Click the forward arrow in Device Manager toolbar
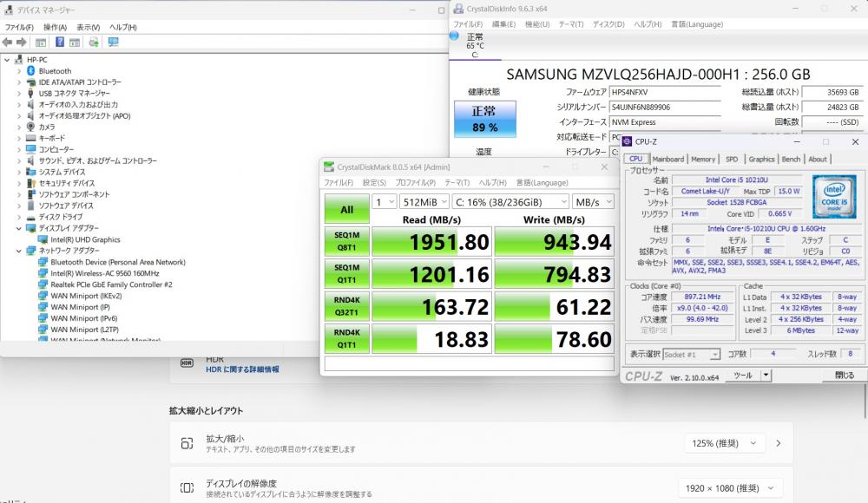This screenshot has height=503, width=868. click(x=22, y=42)
